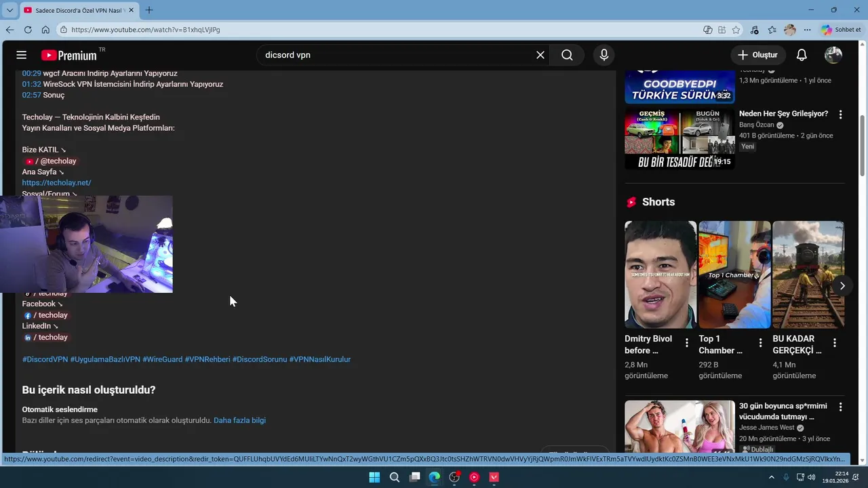The image size is (868, 488).
Task: Open the Facebook techolay link
Action: point(46,315)
